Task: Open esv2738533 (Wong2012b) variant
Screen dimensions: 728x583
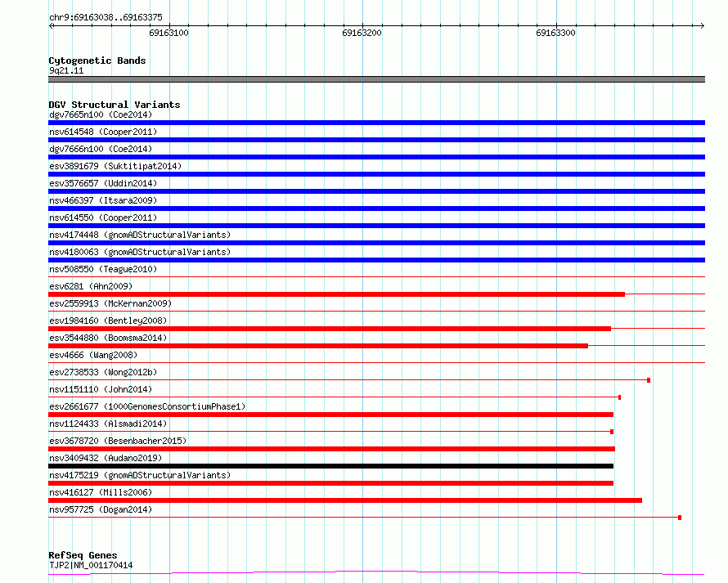Action: pos(103,372)
